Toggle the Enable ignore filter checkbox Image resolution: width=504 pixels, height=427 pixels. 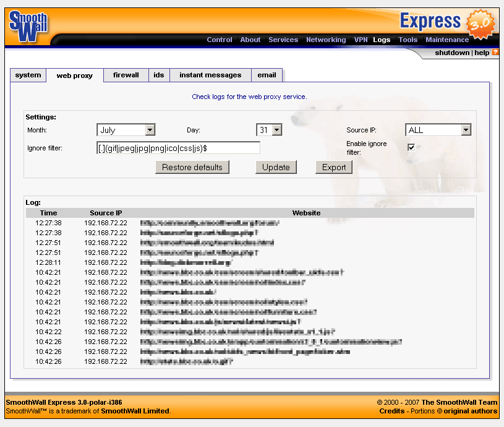(x=411, y=147)
